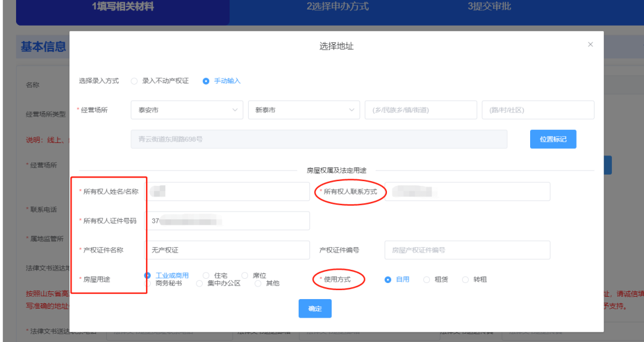Click the 所有权人联系方式 input field
This screenshot has width=644, height=342.
(x=467, y=191)
